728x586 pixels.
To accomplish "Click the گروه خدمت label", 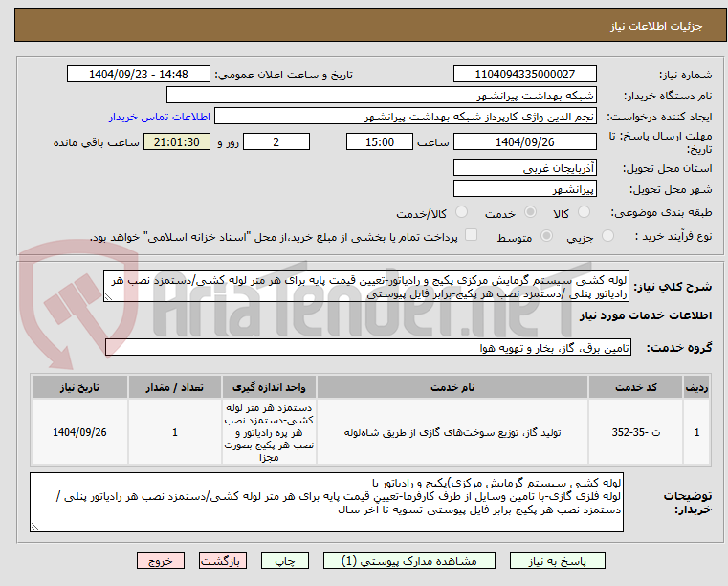I will click(x=679, y=348).
